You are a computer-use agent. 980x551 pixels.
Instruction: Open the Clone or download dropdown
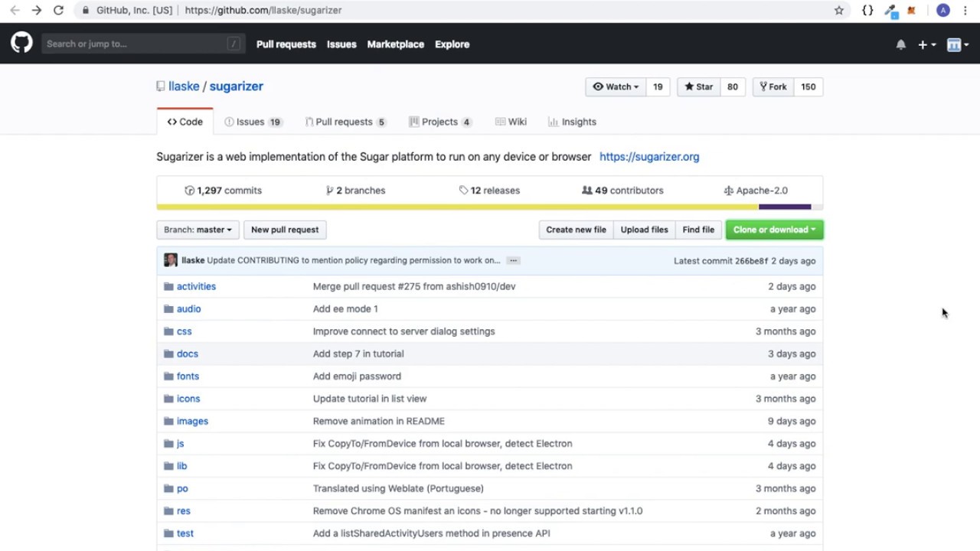coord(774,230)
